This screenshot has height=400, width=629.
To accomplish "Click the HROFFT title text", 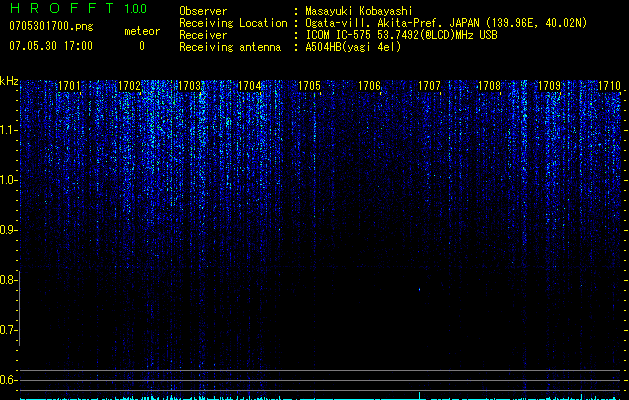I will 62,8.
